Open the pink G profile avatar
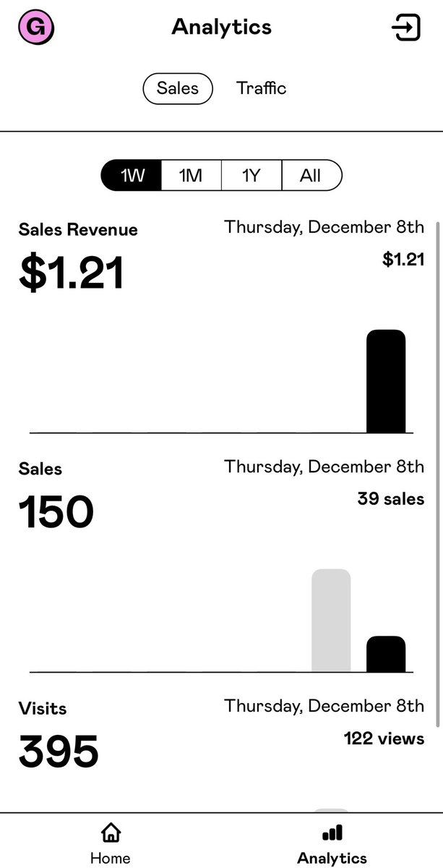Image resolution: width=443 pixels, height=868 pixels. (x=36, y=29)
